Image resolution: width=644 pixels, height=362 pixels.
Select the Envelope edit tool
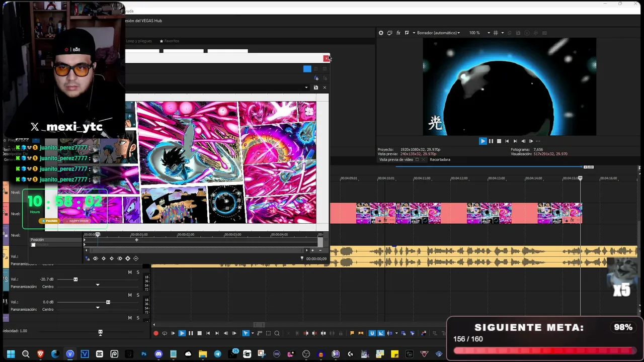260,333
